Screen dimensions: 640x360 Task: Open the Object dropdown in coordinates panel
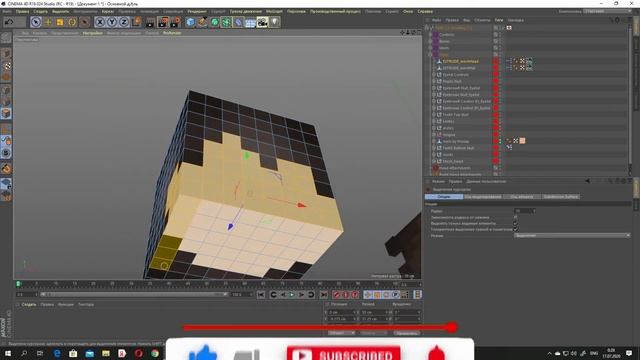(x=341, y=333)
